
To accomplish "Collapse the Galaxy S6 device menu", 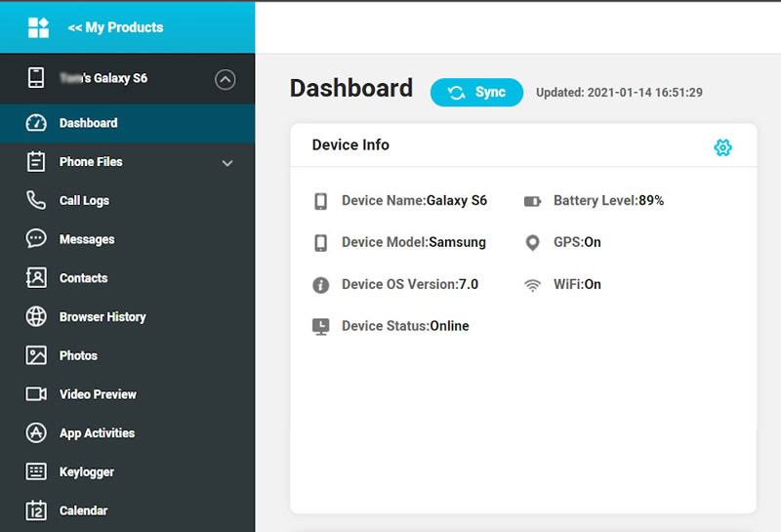I will pyautogui.click(x=226, y=79).
